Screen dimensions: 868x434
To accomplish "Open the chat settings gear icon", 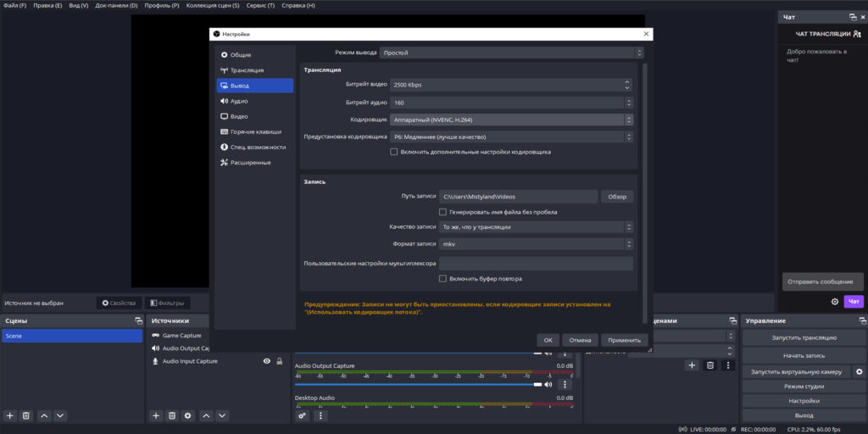I will click(835, 302).
